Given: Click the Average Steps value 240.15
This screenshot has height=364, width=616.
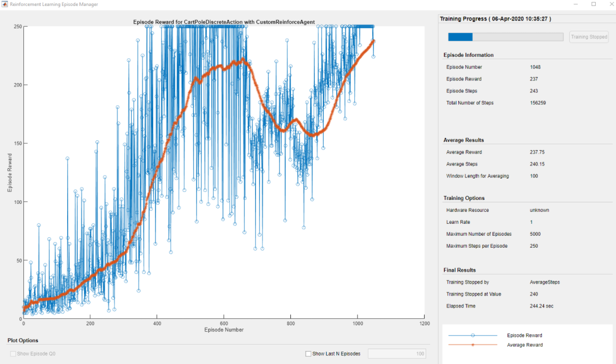Looking at the screenshot, I should click(x=537, y=164).
